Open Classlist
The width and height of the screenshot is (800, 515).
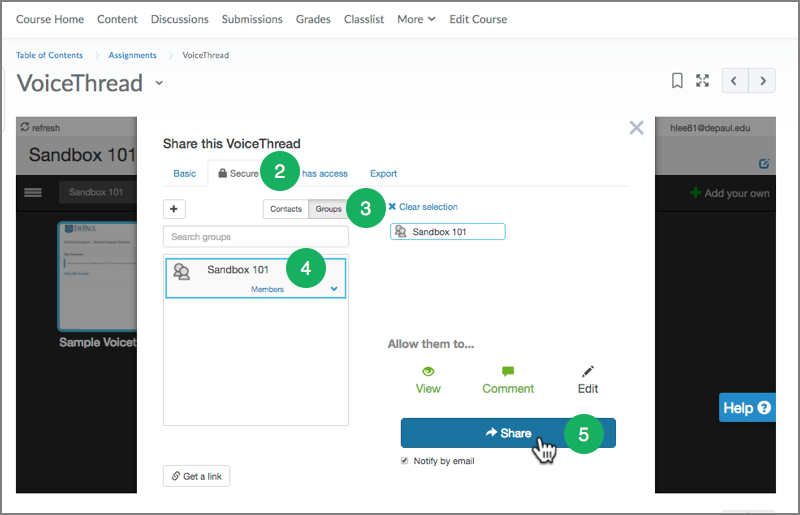pos(364,19)
